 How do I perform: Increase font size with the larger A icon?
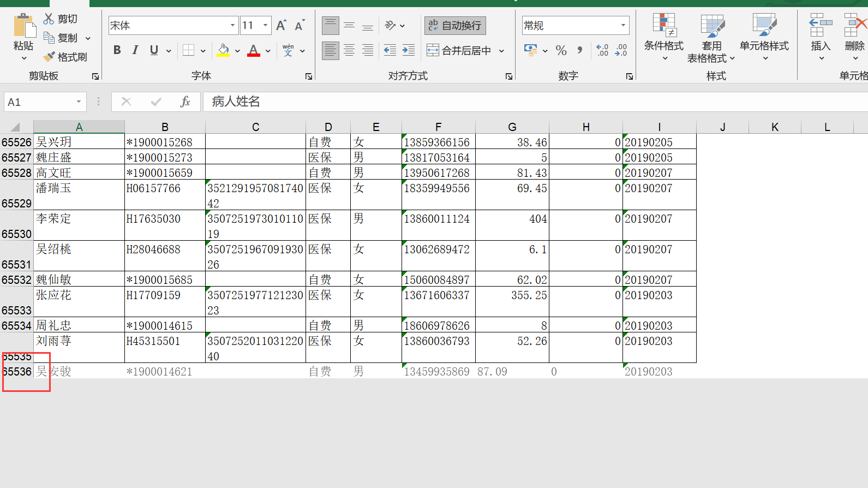tap(281, 25)
